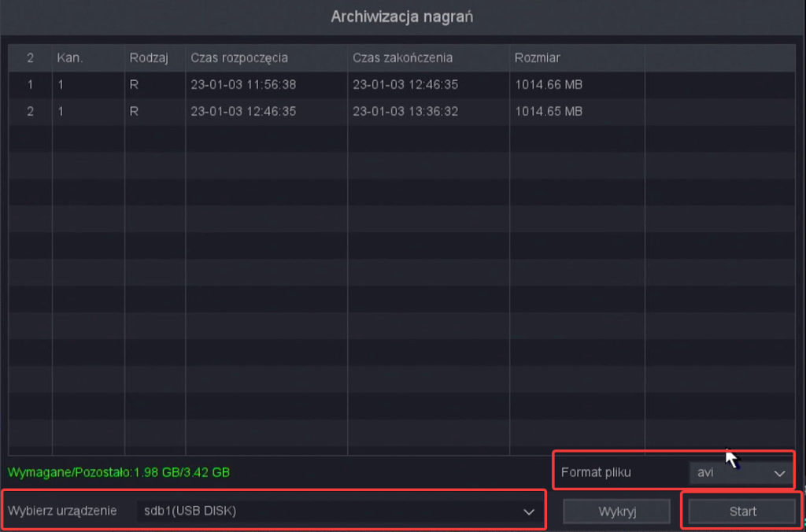806x532 pixels.
Task: Select start time 23-01-03 11:56:38 cell
Action: 243,85
